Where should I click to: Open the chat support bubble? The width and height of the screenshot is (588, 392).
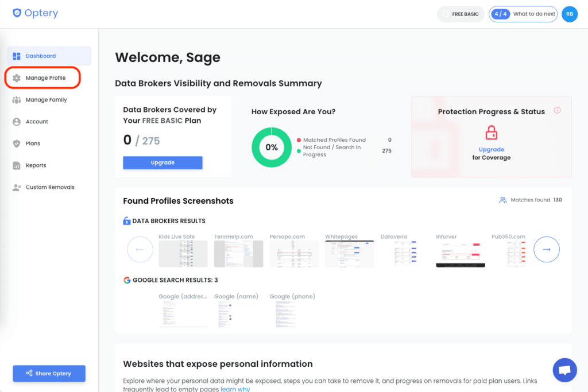[x=564, y=370]
